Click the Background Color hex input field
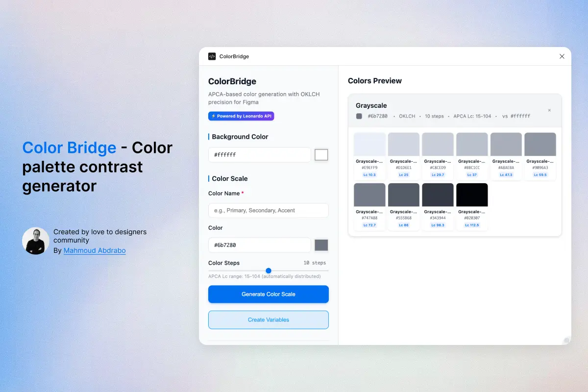 (x=259, y=155)
